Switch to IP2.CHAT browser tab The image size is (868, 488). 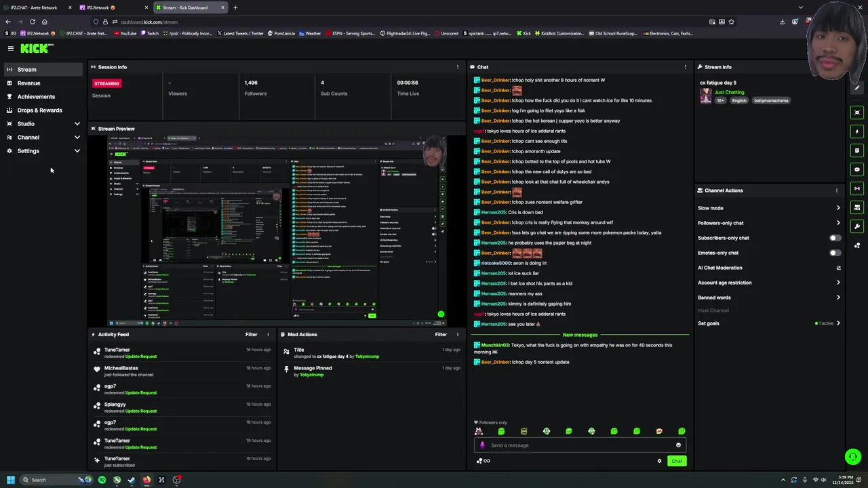coord(37,7)
